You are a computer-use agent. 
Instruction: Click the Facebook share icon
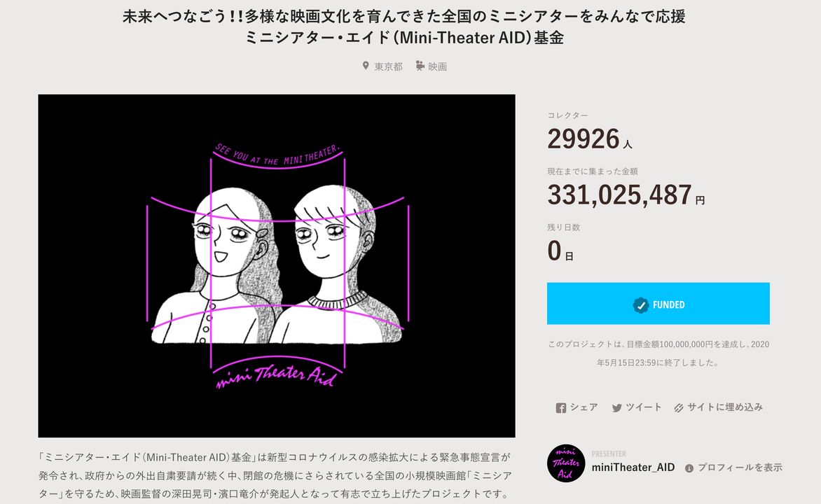point(560,408)
